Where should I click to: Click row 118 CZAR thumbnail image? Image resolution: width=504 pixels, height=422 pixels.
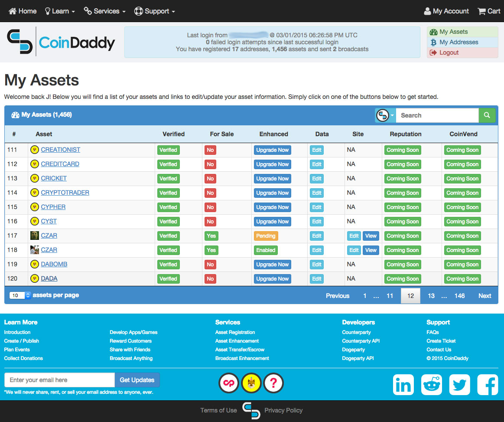(34, 250)
